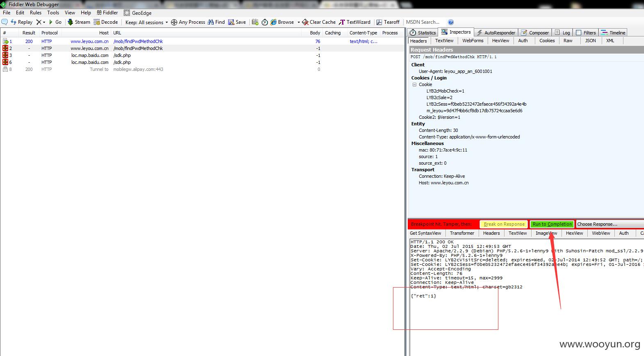Viewport: 644px width, 356px height.
Task: Toggle Stream mode
Action: (79, 22)
